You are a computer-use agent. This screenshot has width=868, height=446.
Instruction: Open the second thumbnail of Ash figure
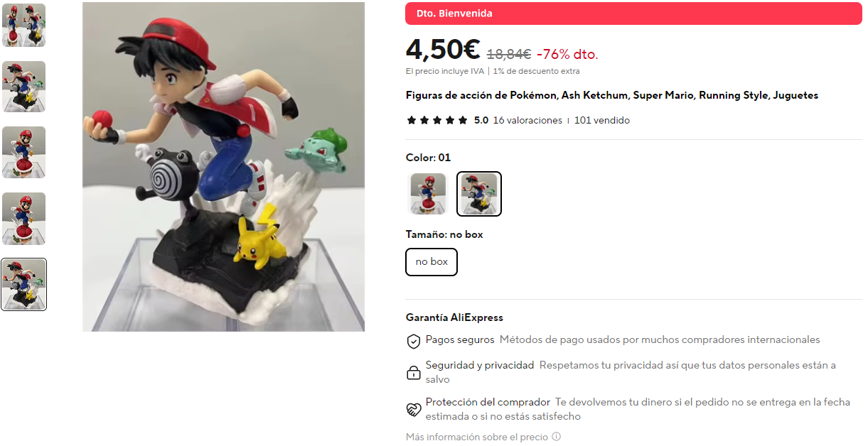[x=24, y=87]
